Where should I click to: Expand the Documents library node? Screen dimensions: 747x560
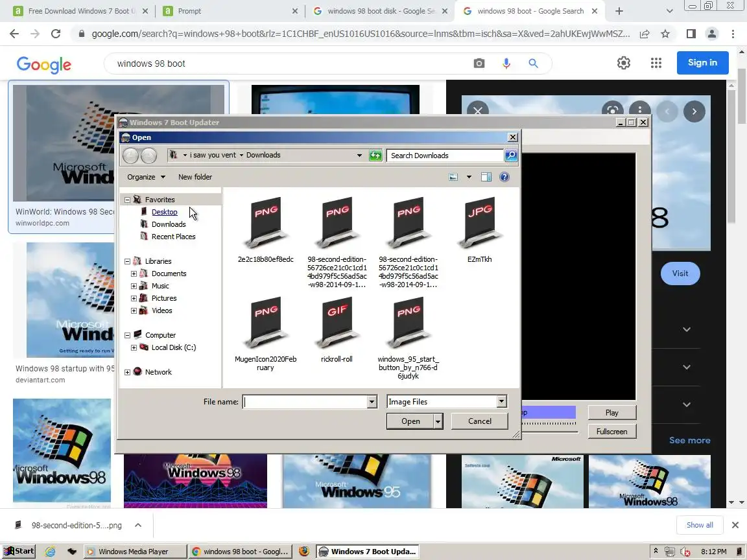134,274
